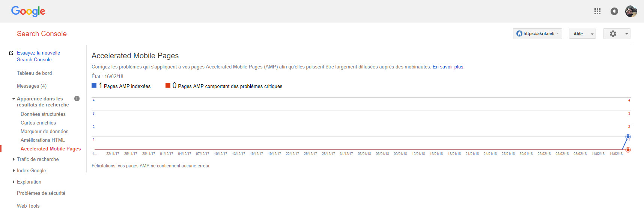Click the État : 16/02/18 status text

(x=107, y=76)
